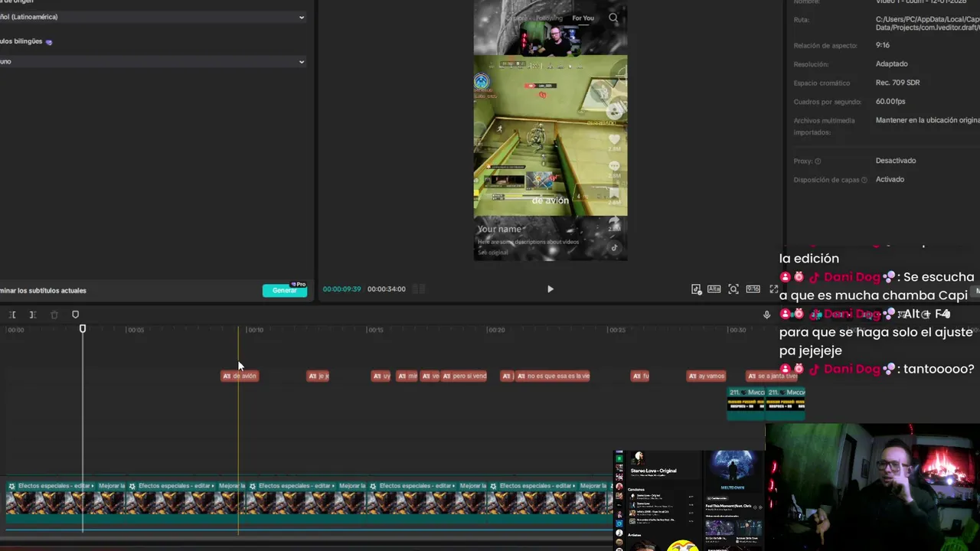Click the vertical video preview canvas
980x551 pixels.
coord(550,130)
